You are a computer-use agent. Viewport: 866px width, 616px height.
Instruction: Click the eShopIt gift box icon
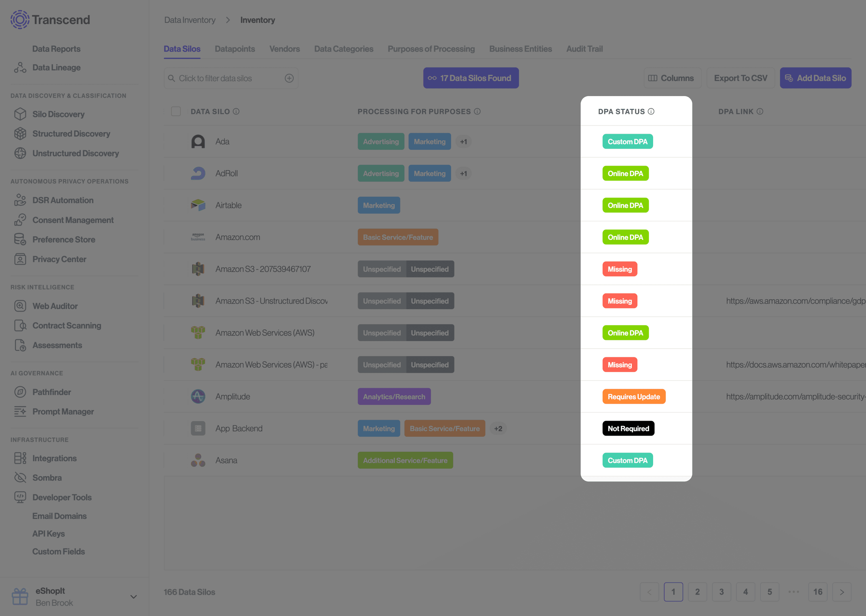tap(20, 596)
